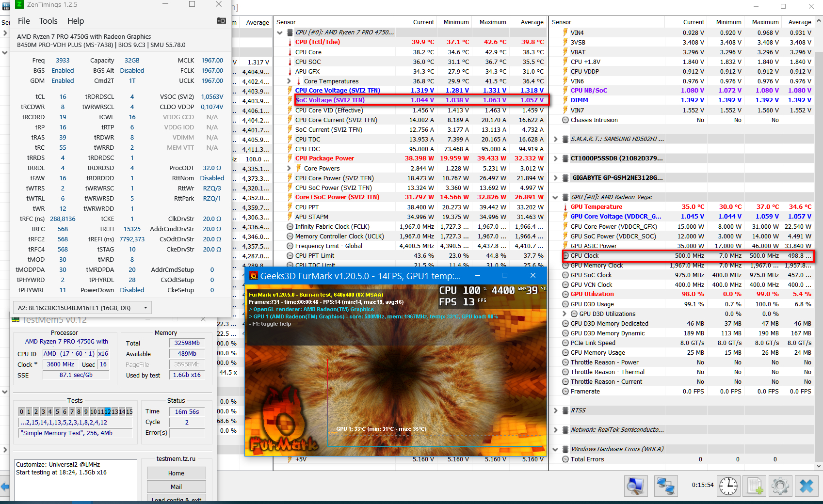Select the GPU Clock sensor row
Screen dimensions: 823x504
[x=688, y=255]
